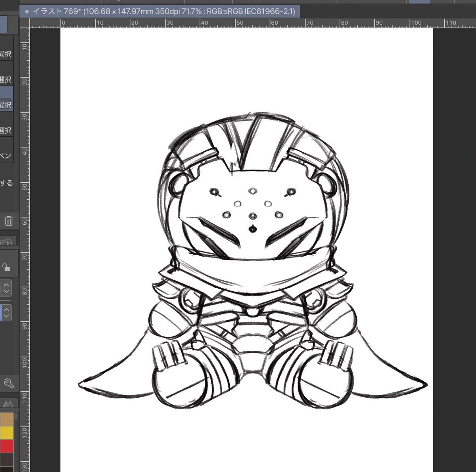Select the イラスト 769 document tab
476x472 pixels.
(x=159, y=11)
